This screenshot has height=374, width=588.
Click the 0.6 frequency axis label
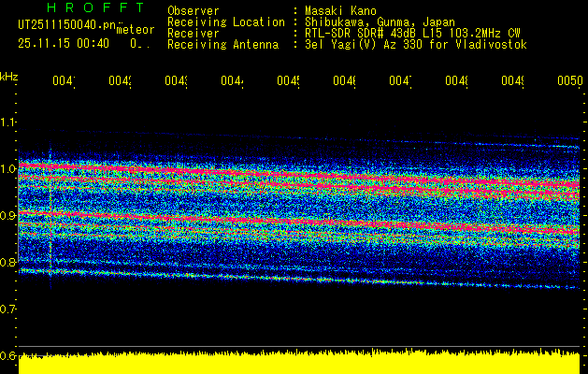(8, 355)
